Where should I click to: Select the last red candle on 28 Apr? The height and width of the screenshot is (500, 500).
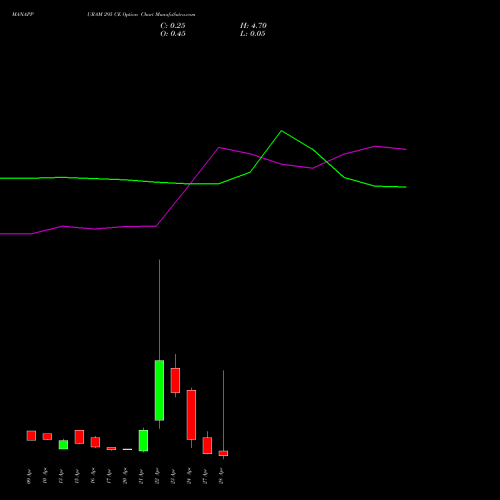click(223, 453)
